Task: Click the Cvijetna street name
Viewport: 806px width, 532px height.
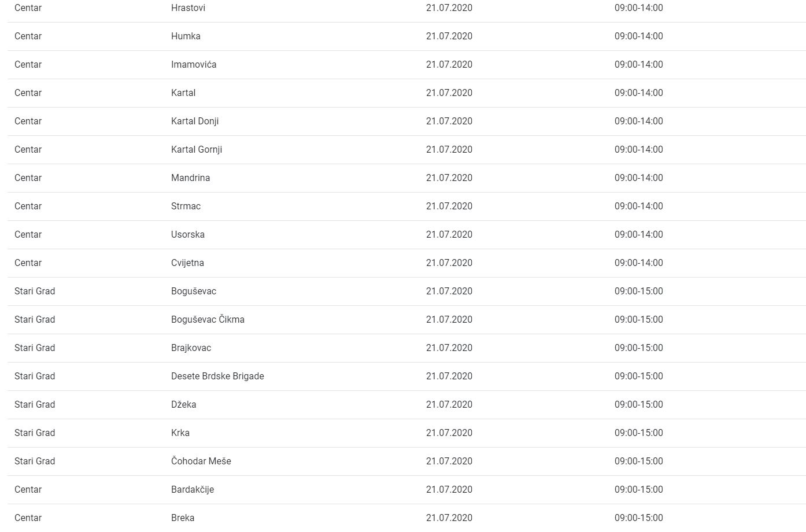Action: click(x=187, y=263)
